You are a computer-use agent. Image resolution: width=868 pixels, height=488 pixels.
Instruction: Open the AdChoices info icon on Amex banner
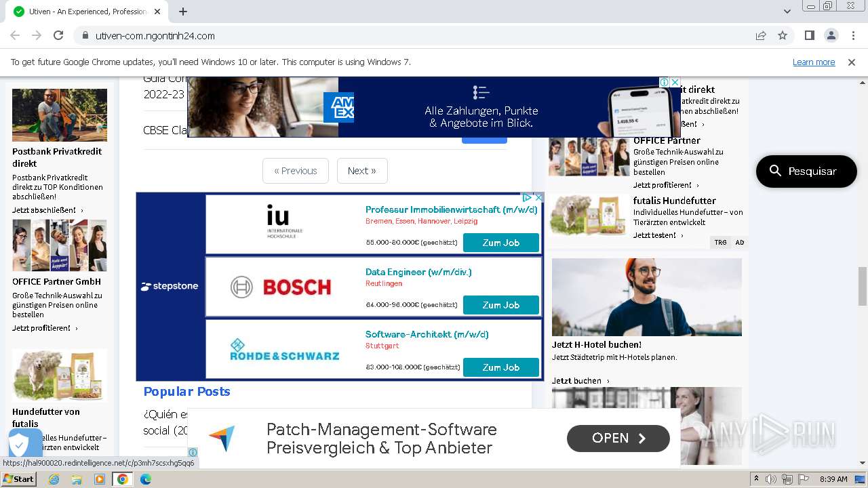(x=665, y=82)
